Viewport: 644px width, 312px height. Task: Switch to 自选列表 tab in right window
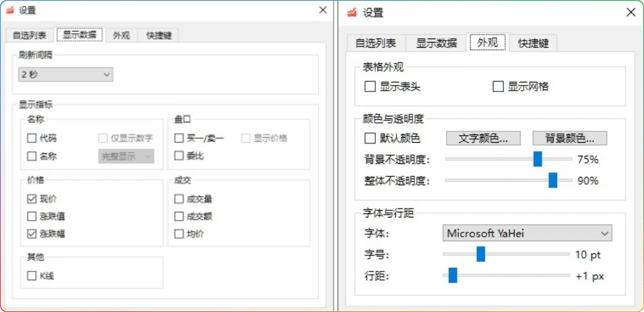click(376, 43)
